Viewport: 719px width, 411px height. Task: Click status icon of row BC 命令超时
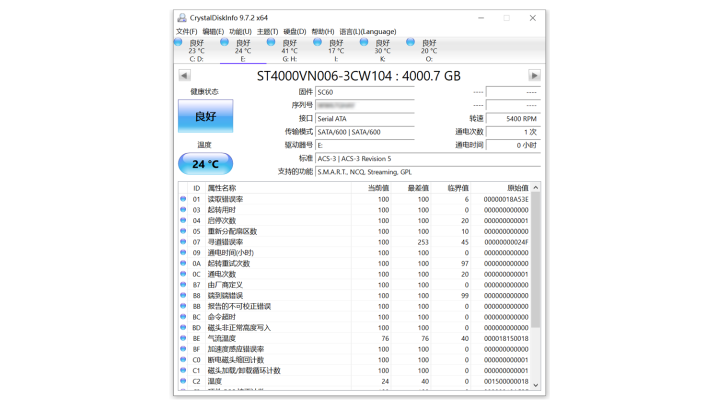tap(183, 317)
